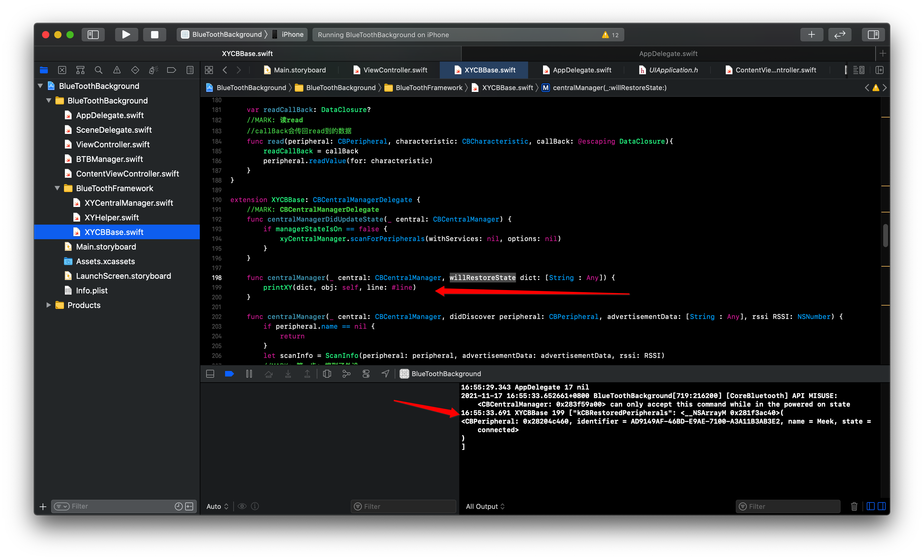924x560 pixels.
Task: Open the Library plus button
Action: tap(812, 34)
